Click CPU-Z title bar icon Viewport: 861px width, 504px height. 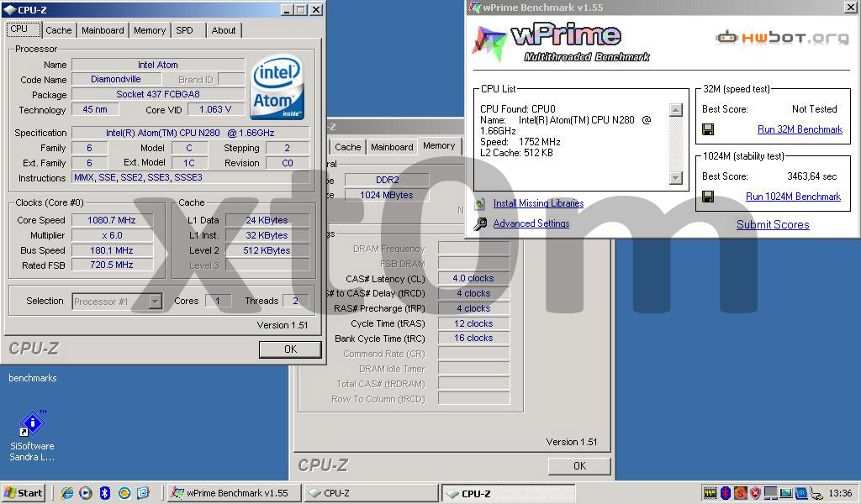[10, 10]
